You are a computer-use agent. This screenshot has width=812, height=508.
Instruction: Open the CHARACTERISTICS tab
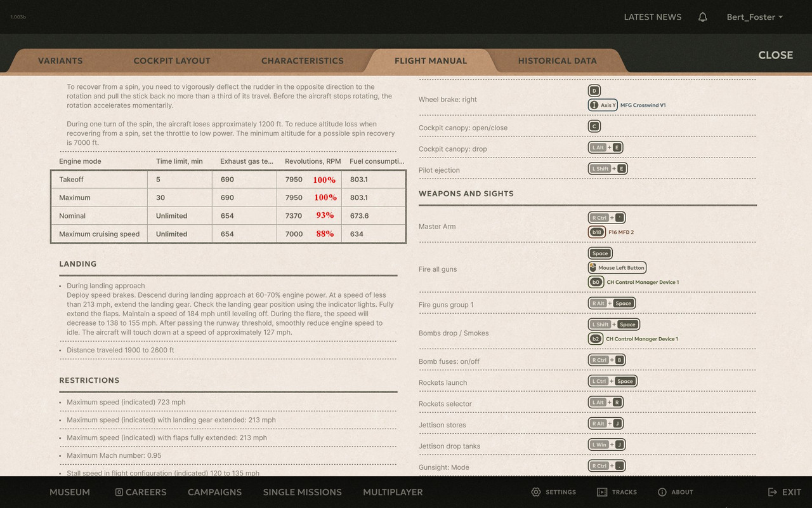click(x=303, y=61)
